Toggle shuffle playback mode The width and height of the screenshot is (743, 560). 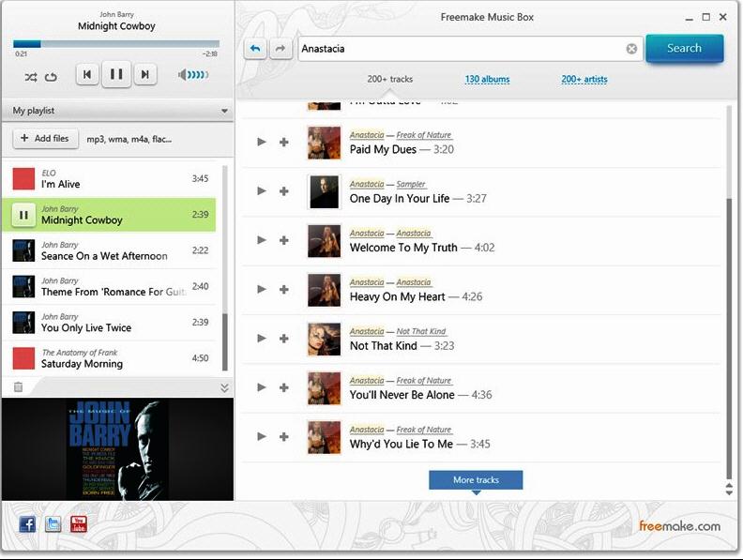30,76
